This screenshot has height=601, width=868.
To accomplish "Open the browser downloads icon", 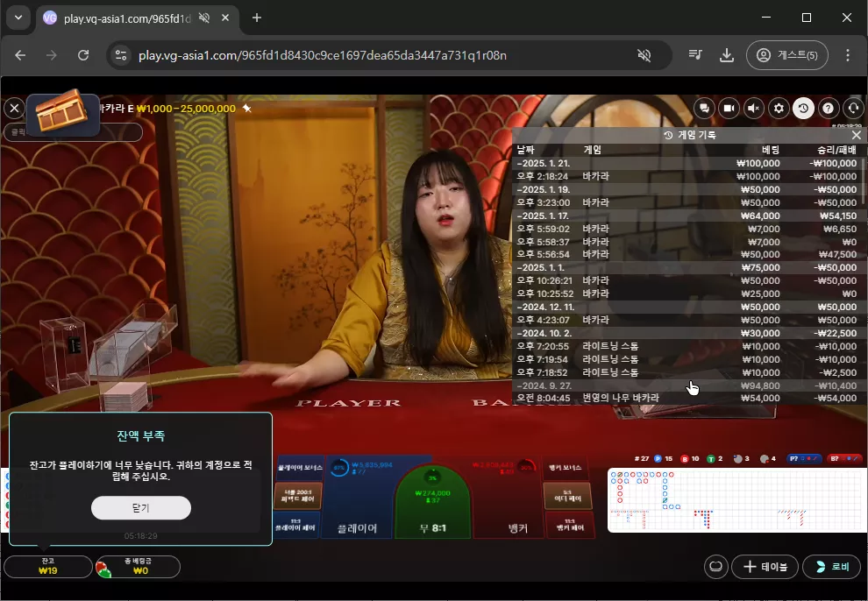I will coord(726,55).
